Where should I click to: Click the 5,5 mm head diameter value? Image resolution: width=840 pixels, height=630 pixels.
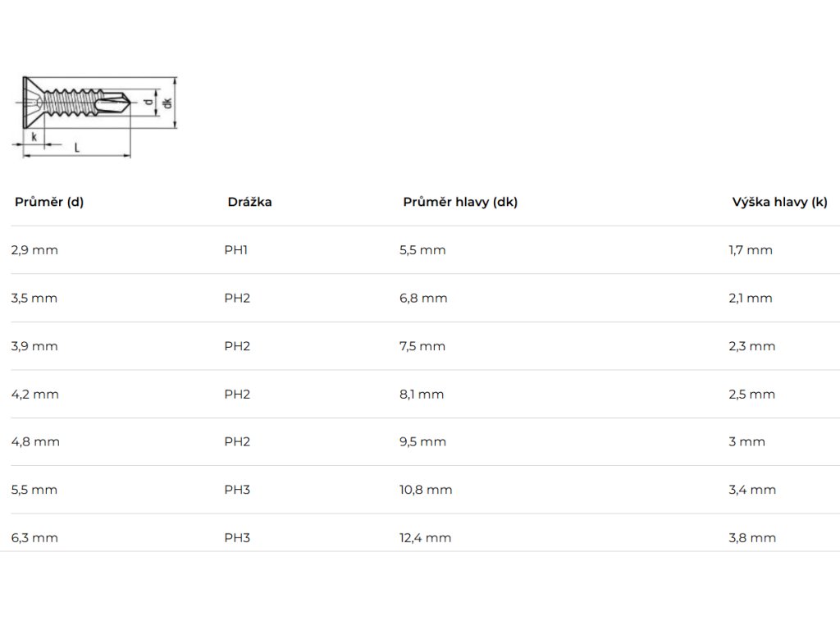422,250
